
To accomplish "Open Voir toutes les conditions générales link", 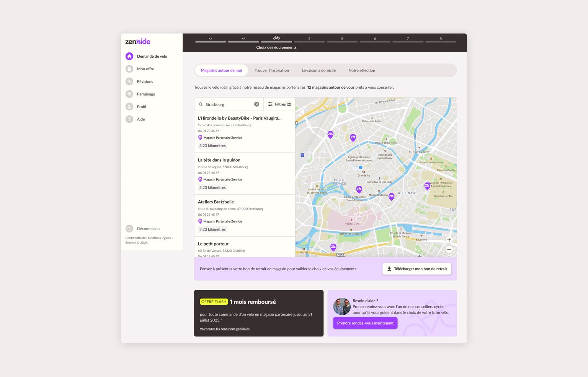I will (x=225, y=329).
